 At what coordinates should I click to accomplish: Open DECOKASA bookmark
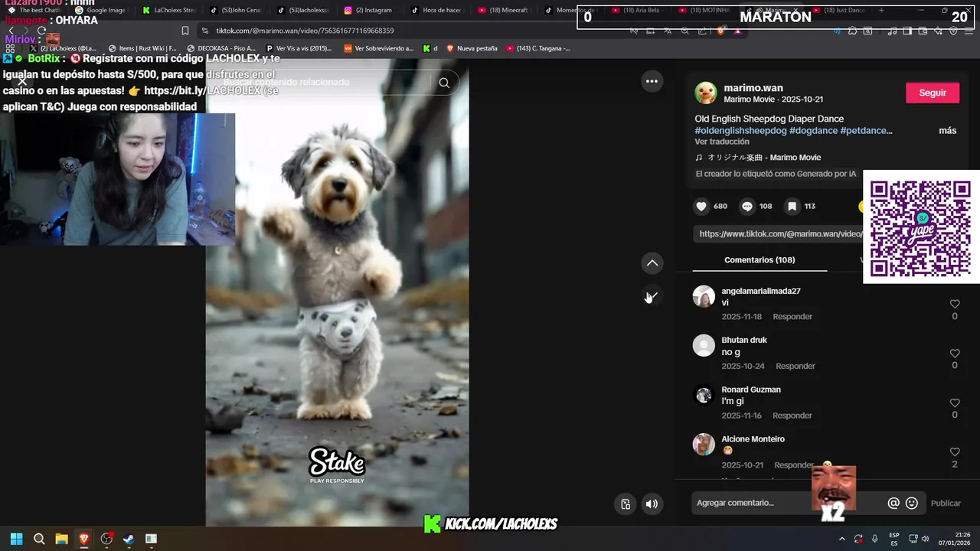[x=221, y=48]
